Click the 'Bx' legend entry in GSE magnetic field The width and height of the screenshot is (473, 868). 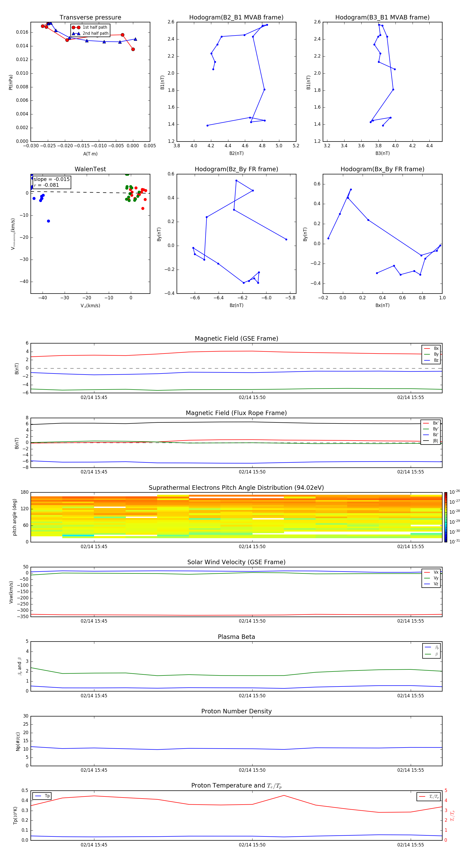pyautogui.click(x=431, y=349)
